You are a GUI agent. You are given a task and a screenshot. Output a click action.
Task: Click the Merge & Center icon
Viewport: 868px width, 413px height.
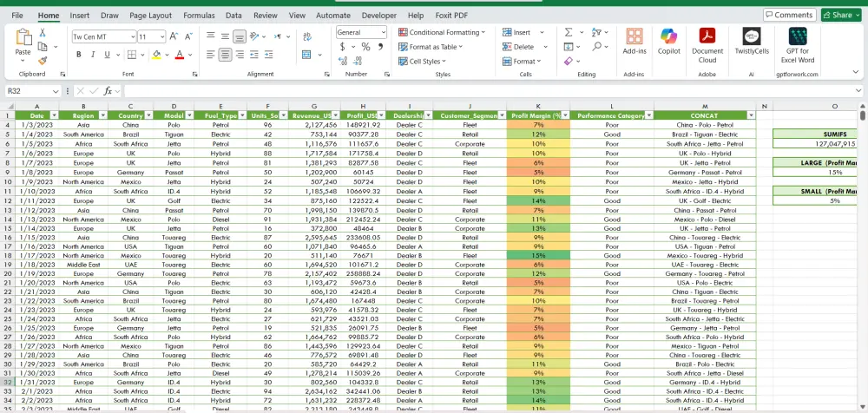[x=306, y=55]
